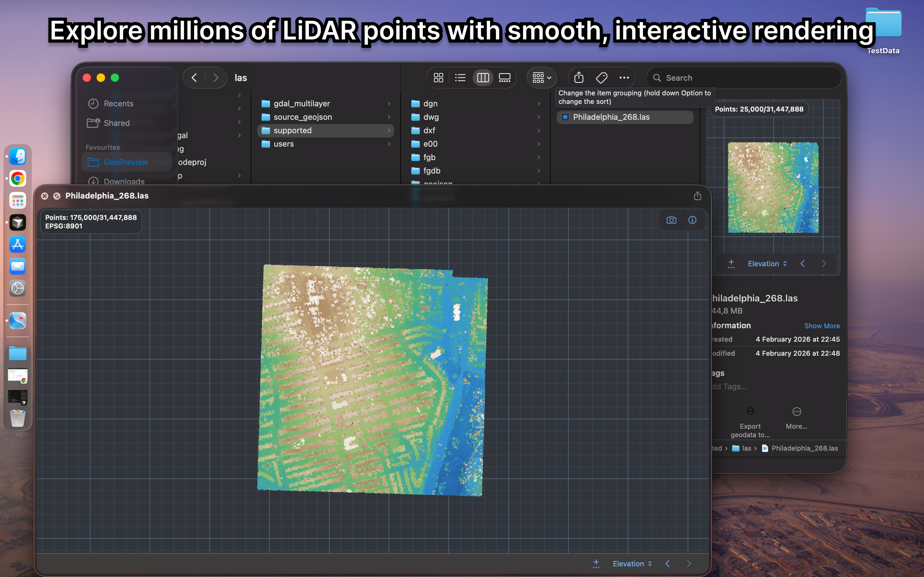924x577 pixels.
Task: Click share icon in Quick Look titlebar
Action: click(697, 196)
